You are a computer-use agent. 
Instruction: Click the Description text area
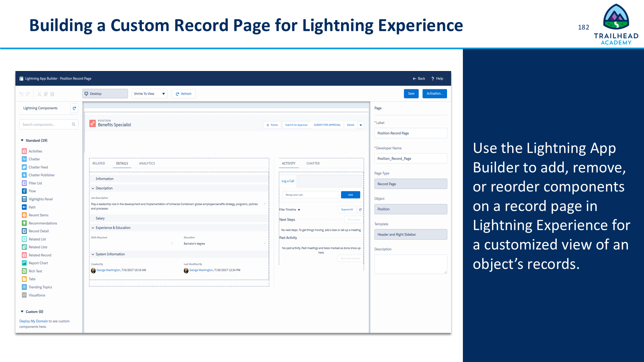[x=411, y=264]
